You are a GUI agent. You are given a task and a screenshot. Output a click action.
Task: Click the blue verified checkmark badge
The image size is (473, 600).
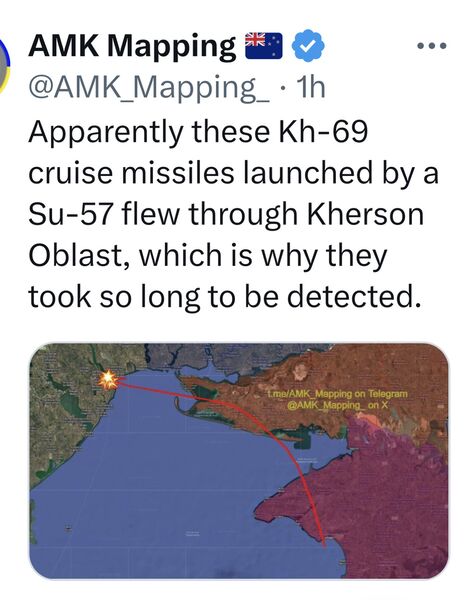pos(308,45)
